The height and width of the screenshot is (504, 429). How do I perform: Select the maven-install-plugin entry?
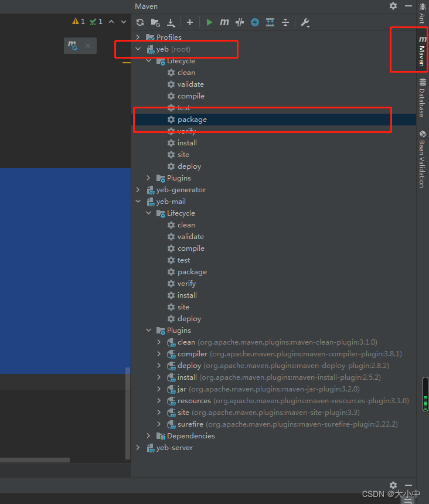click(274, 377)
